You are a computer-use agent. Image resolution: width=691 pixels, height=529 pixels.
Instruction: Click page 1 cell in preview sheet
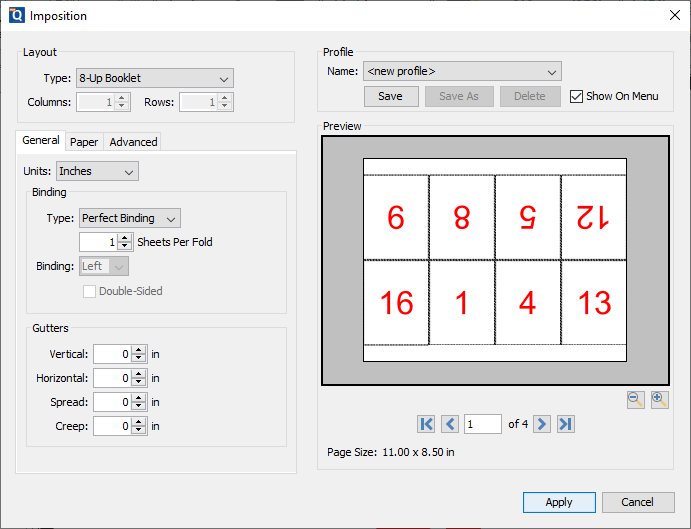click(x=462, y=302)
